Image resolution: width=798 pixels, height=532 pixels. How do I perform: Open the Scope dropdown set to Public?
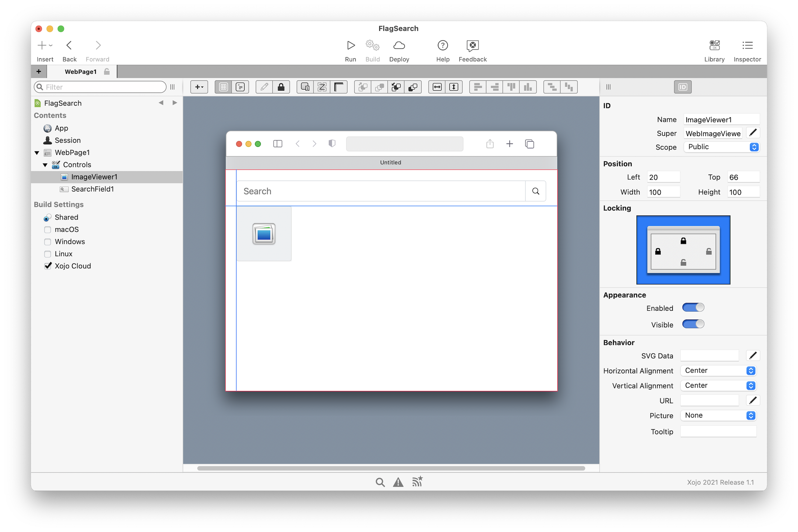click(721, 147)
